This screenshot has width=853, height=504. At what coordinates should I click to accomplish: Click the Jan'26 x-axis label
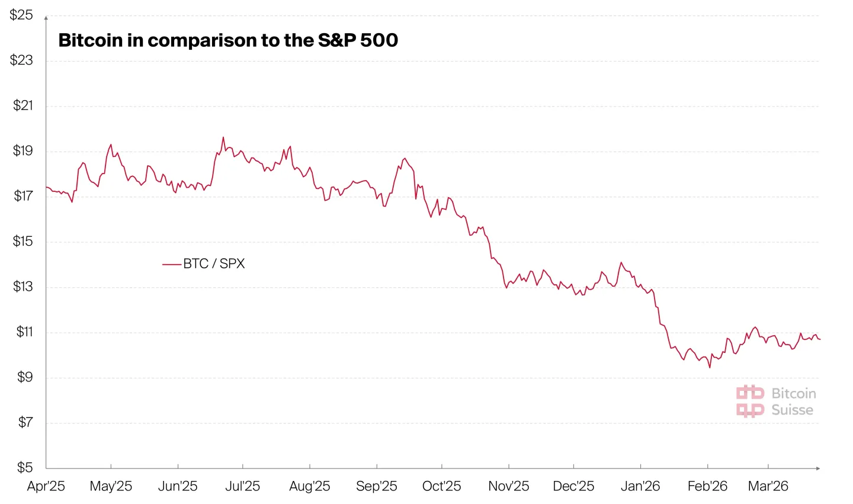640,486
